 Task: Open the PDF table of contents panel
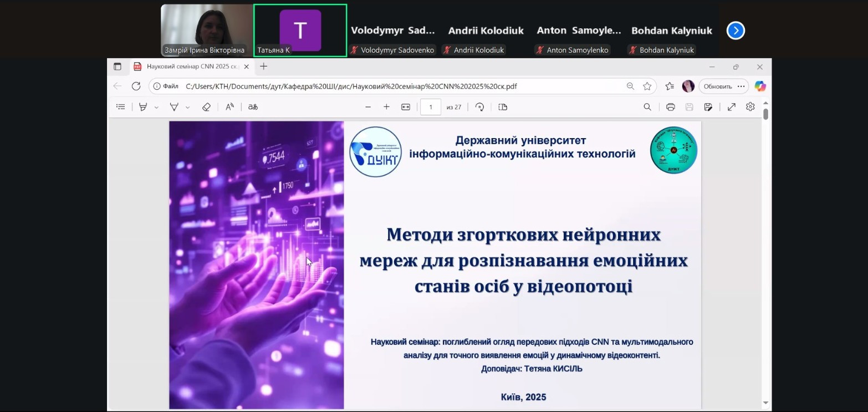[120, 107]
